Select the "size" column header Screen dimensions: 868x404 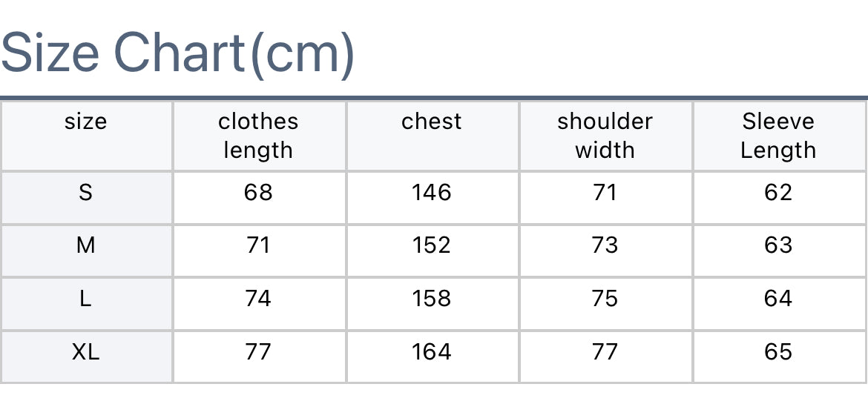point(86,122)
